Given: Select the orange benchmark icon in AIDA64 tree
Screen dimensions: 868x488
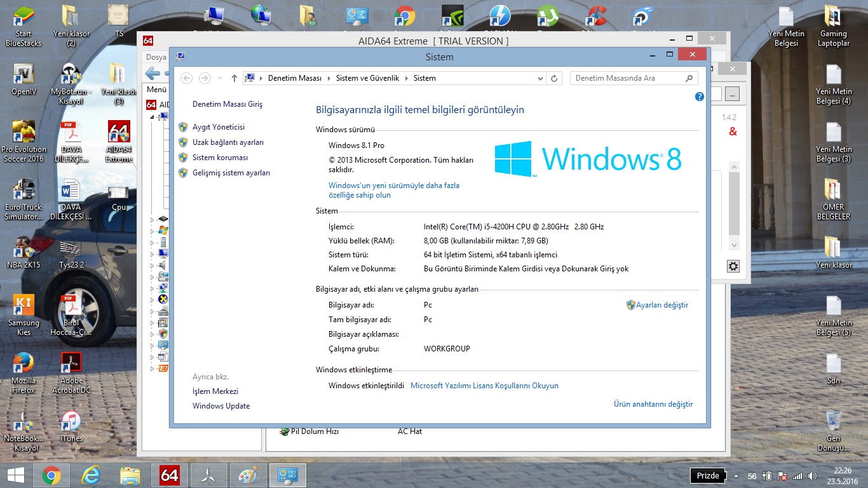Looking at the screenshot, I should [x=163, y=369].
